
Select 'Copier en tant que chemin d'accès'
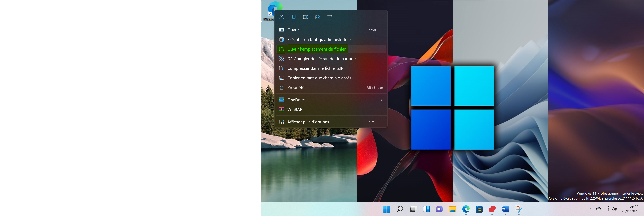[x=319, y=78]
